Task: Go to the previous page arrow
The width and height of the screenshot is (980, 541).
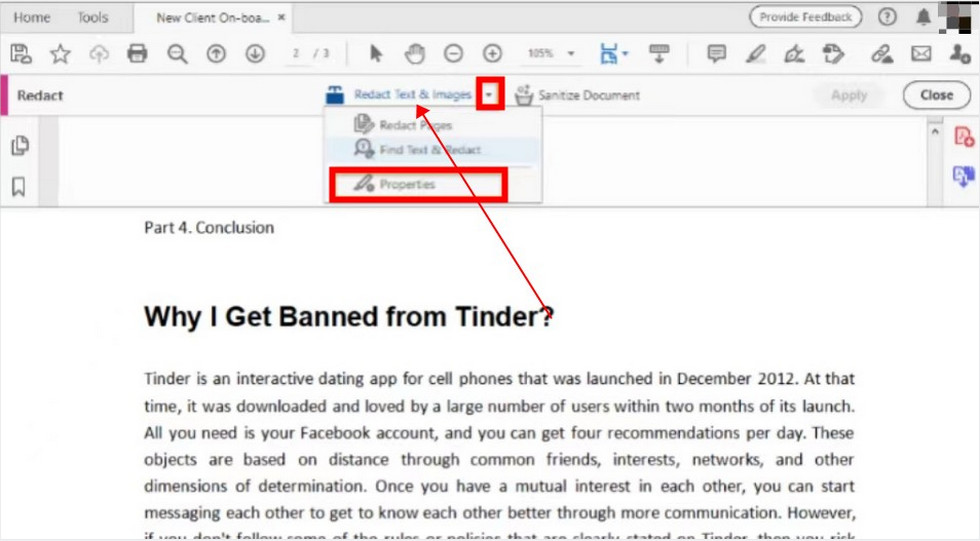Action: (216, 54)
